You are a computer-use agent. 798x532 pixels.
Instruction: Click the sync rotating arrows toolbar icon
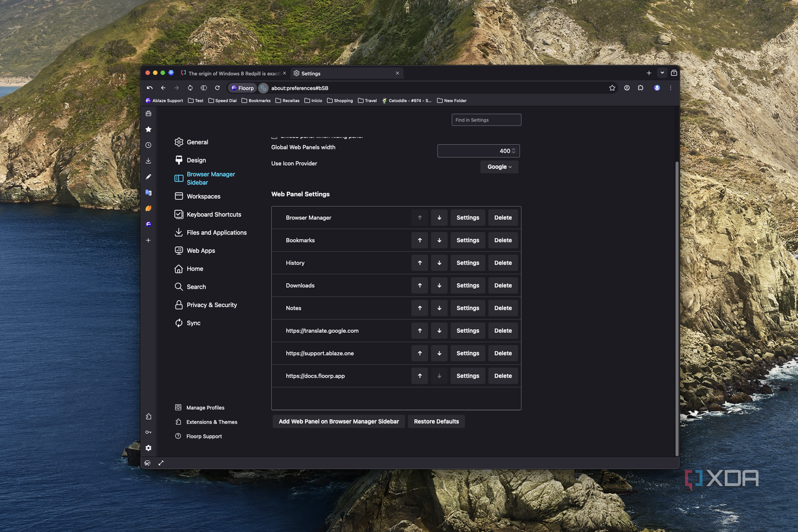190,88
